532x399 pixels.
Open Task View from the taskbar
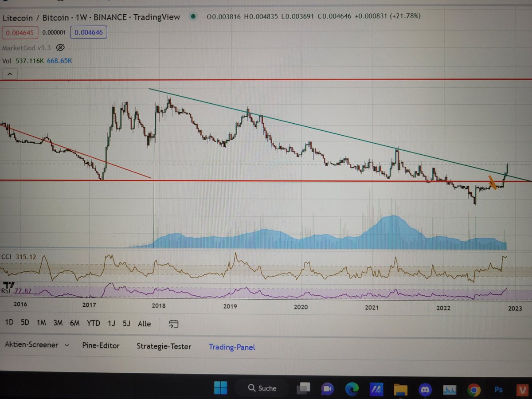coord(304,388)
